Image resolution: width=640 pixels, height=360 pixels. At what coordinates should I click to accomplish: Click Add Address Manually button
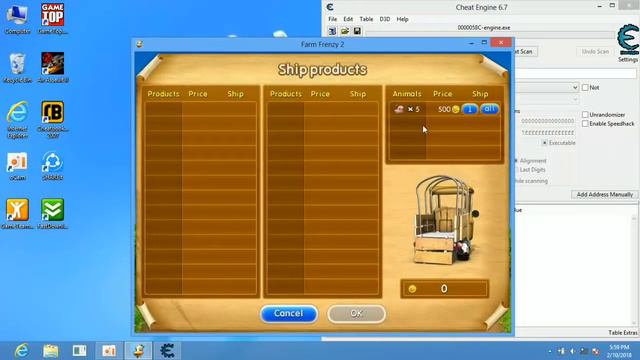tap(604, 195)
